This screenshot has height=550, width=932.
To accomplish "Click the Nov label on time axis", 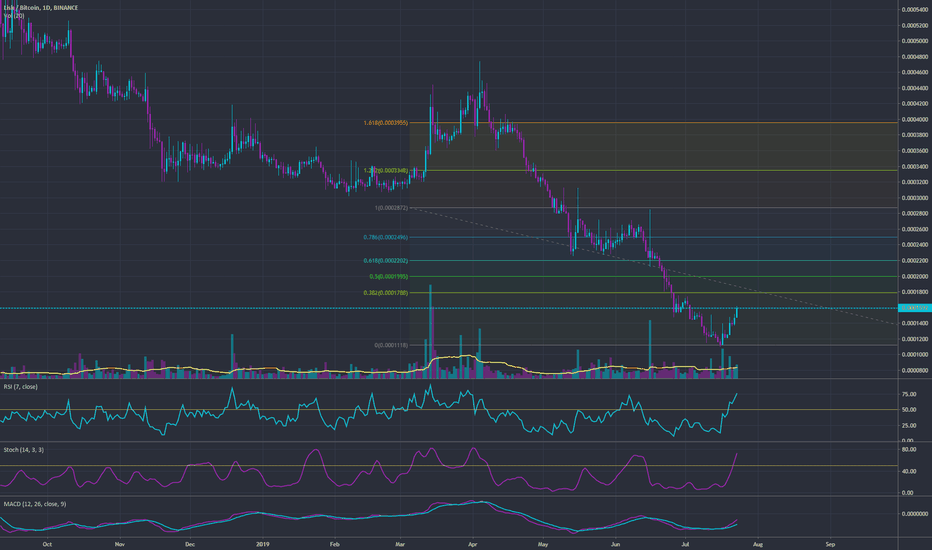I will tap(119, 544).
